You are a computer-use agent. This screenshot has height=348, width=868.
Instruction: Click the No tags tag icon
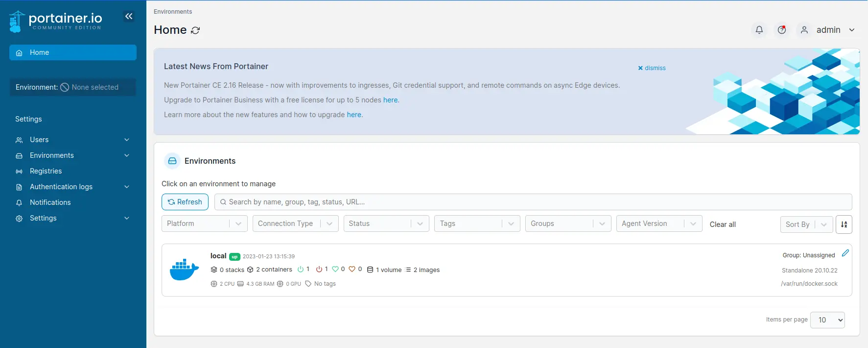tap(308, 284)
